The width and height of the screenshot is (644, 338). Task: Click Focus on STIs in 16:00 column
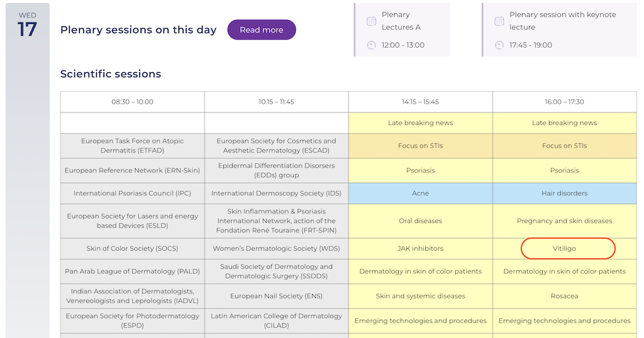pyautogui.click(x=564, y=146)
